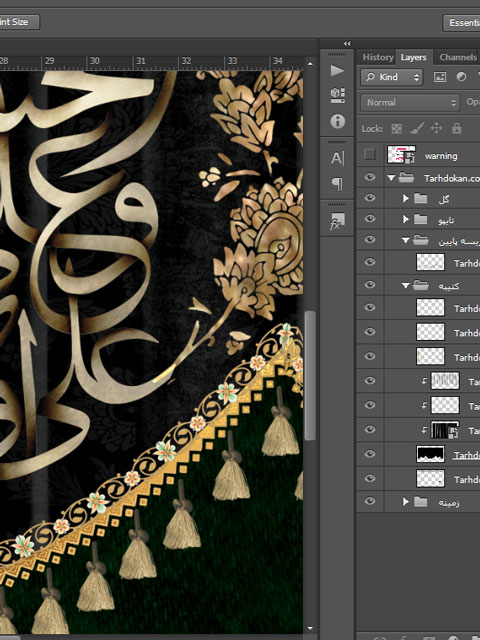
Task: Click the lock all padlock icon
Action: (456, 129)
